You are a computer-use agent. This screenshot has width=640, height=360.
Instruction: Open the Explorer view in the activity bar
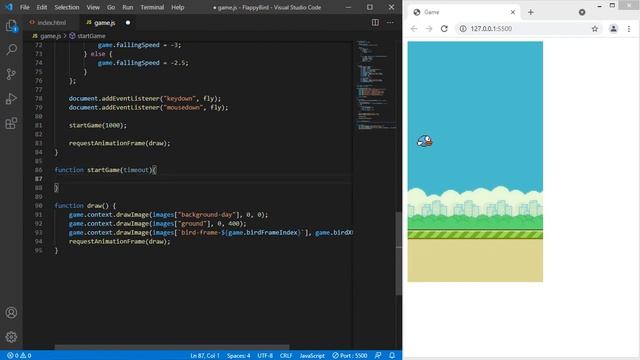tap(11, 26)
